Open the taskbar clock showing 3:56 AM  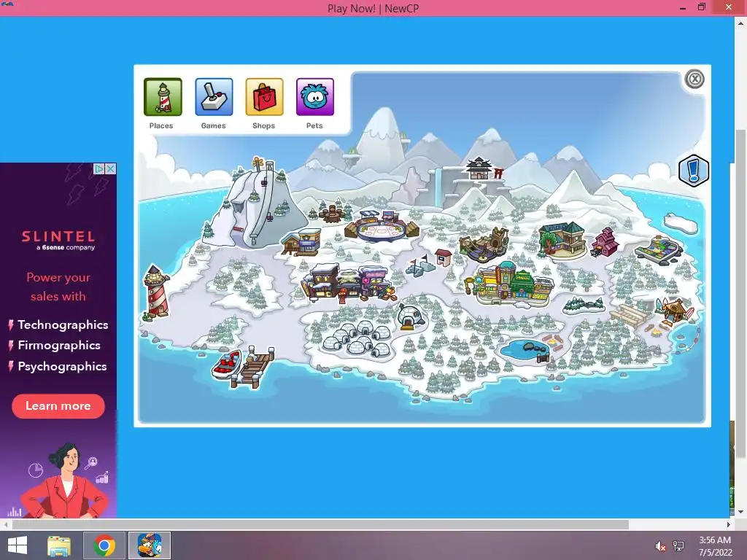[x=715, y=545]
